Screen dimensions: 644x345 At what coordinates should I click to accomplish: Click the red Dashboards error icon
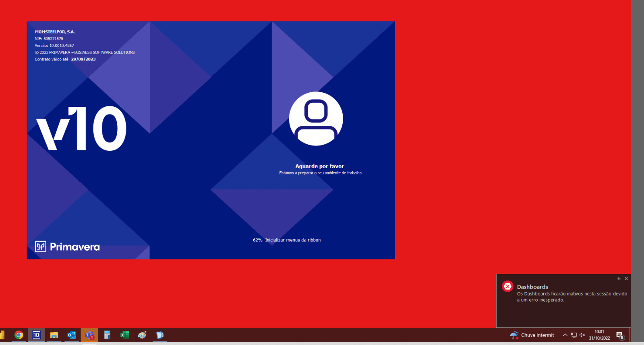pos(507,287)
